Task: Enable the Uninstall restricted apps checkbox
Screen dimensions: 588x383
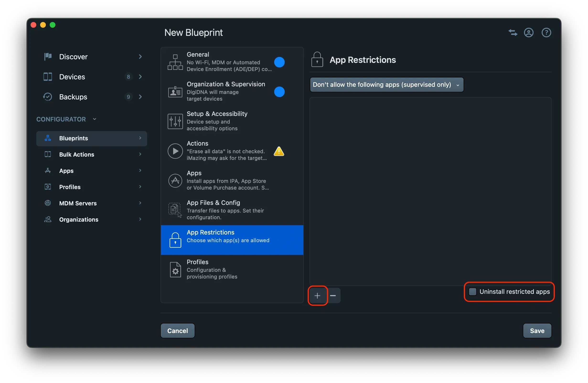Action: (472, 291)
